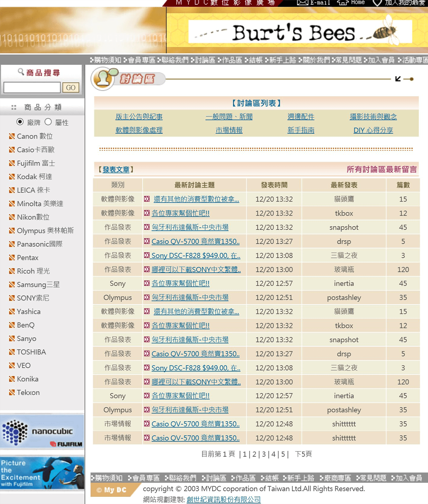Click post icon in the first Olympus row
The image size is (428, 504).
pyautogui.click(x=147, y=297)
